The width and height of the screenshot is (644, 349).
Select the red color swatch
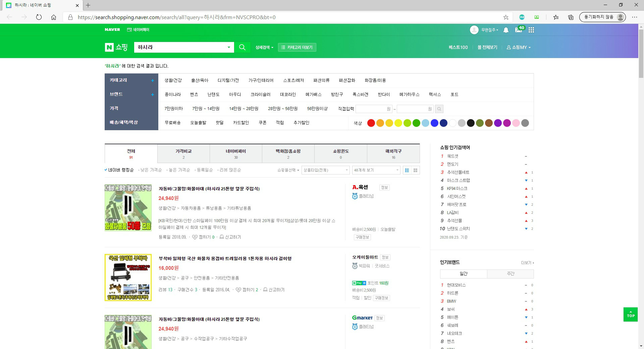click(371, 123)
